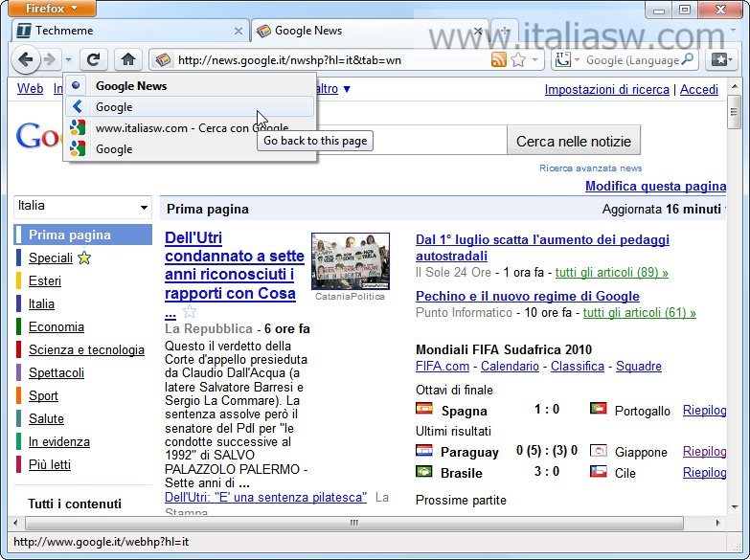This screenshot has height=560, width=750.
Task: Select the bottom Google history entry
Action: pos(190,148)
